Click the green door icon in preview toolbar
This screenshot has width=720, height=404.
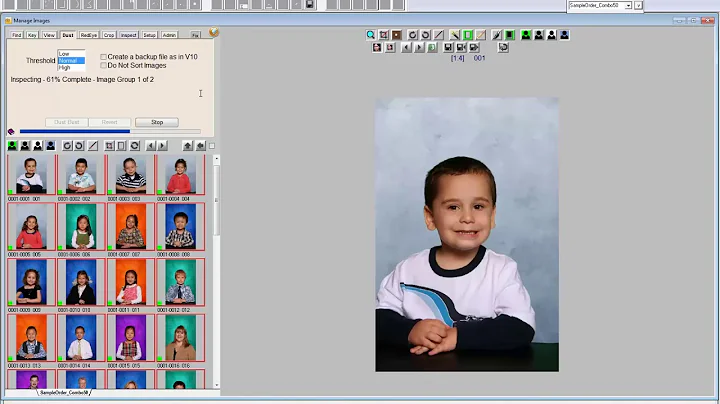(x=432, y=47)
